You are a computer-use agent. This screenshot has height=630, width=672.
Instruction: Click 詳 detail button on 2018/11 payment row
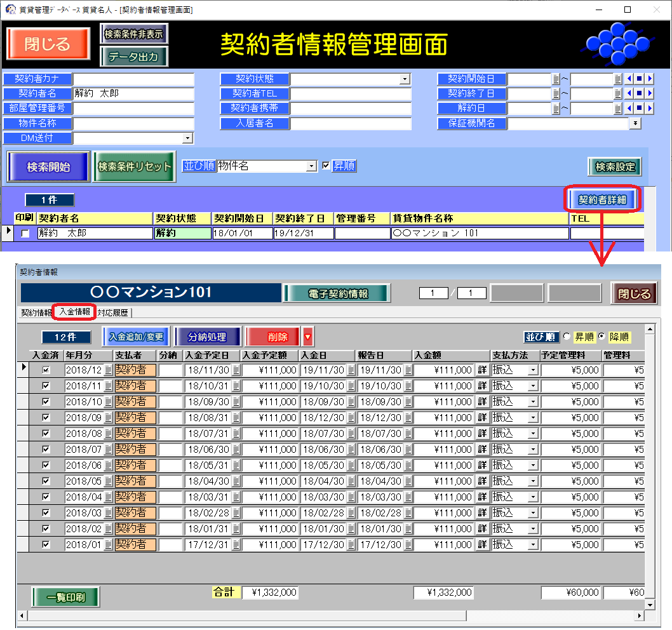coord(482,386)
